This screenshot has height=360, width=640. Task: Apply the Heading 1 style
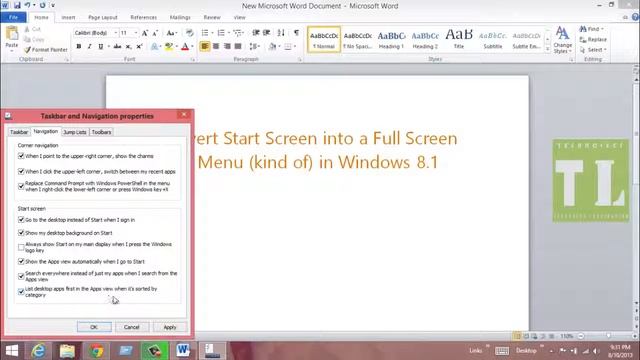[391, 40]
